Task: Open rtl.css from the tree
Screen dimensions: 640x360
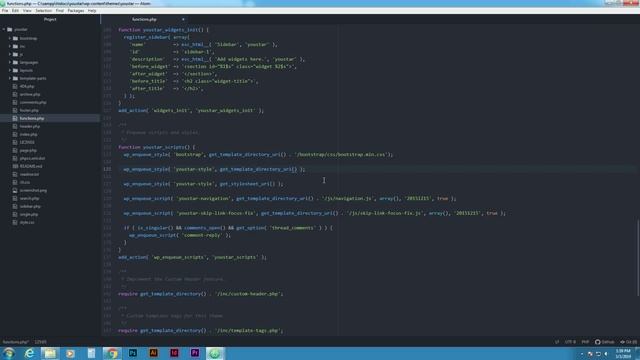Action: [25, 182]
